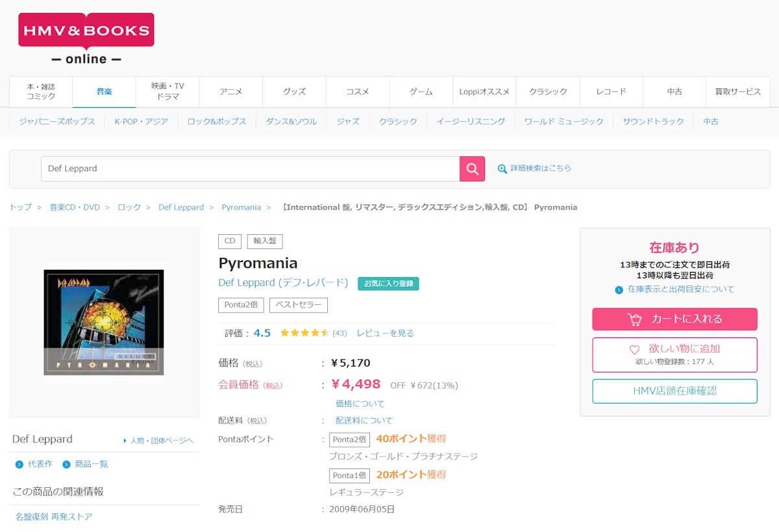Switch to the アニメ tab
This screenshot has width=779, height=532.
pyautogui.click(x=231, y=91)
